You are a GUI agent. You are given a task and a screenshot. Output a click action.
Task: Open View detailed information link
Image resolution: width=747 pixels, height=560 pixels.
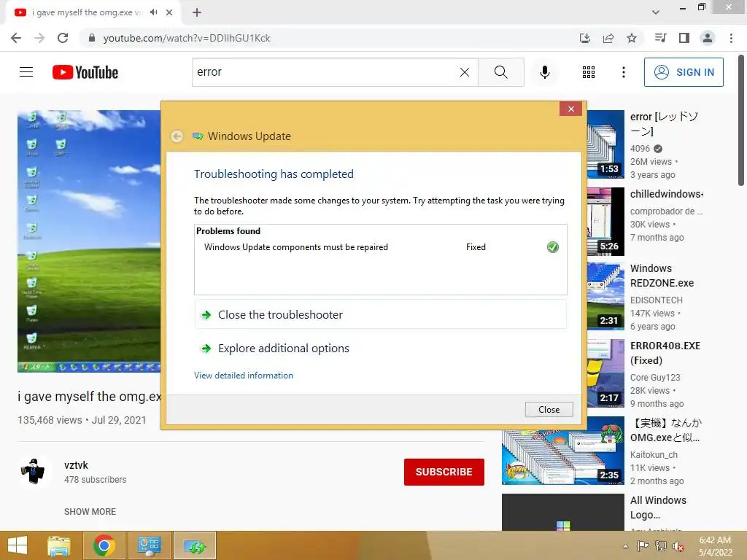[x=244, y=376]
